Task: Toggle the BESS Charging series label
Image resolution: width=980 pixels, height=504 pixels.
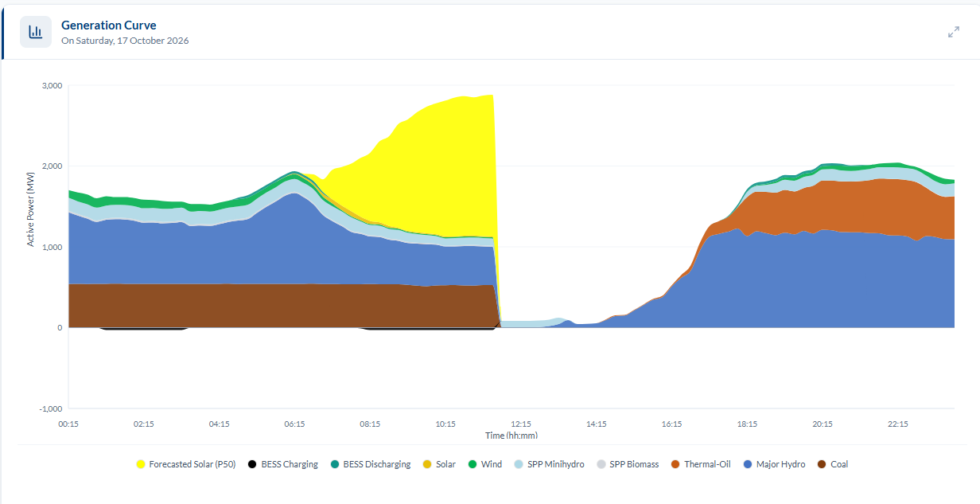Action: tap(290, 464)
